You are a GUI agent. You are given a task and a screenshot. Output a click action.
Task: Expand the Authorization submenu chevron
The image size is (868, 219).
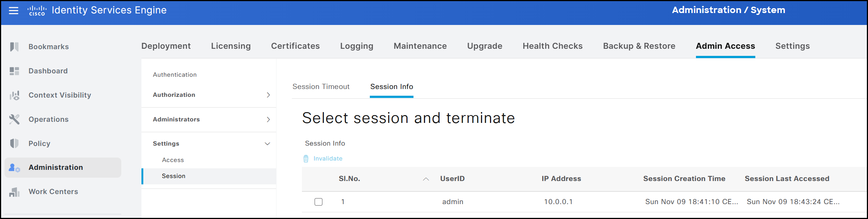(268, 95)
